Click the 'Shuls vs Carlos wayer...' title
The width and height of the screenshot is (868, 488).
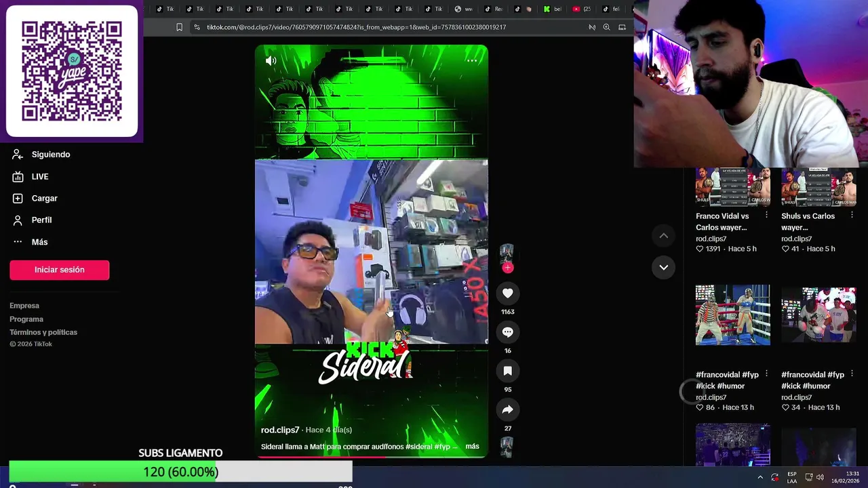[x=808, y=222]
